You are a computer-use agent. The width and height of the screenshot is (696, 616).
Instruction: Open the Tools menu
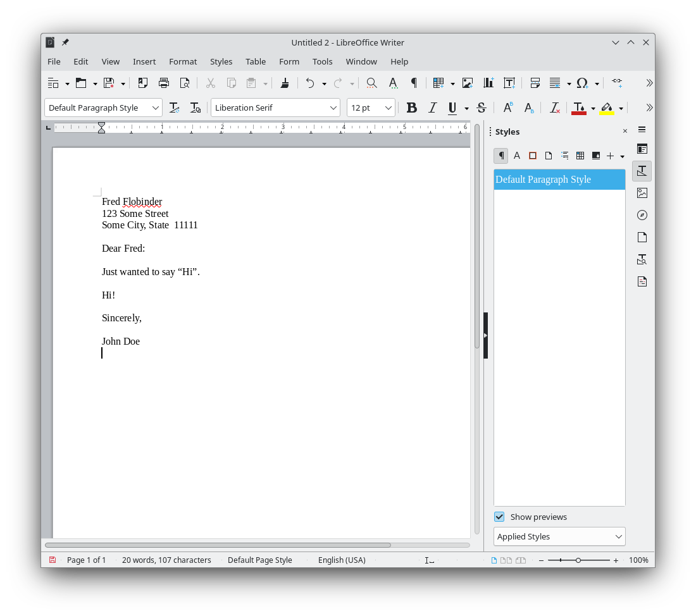322,61
